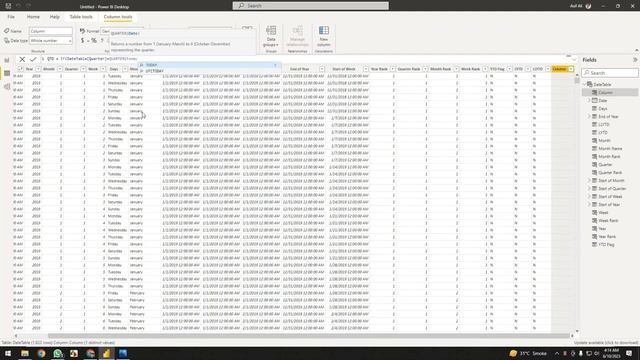The height and width of the screenshot is (360, 640).
Task: Click the Fields pane search box
Action: pos(610,73)
